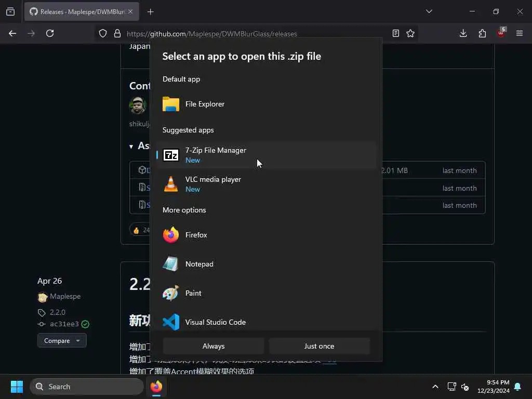Switch to the Releases Maplespe/DWMBlur tab
532x399 pixels.
pyautogui.click(x=82, y=11)
